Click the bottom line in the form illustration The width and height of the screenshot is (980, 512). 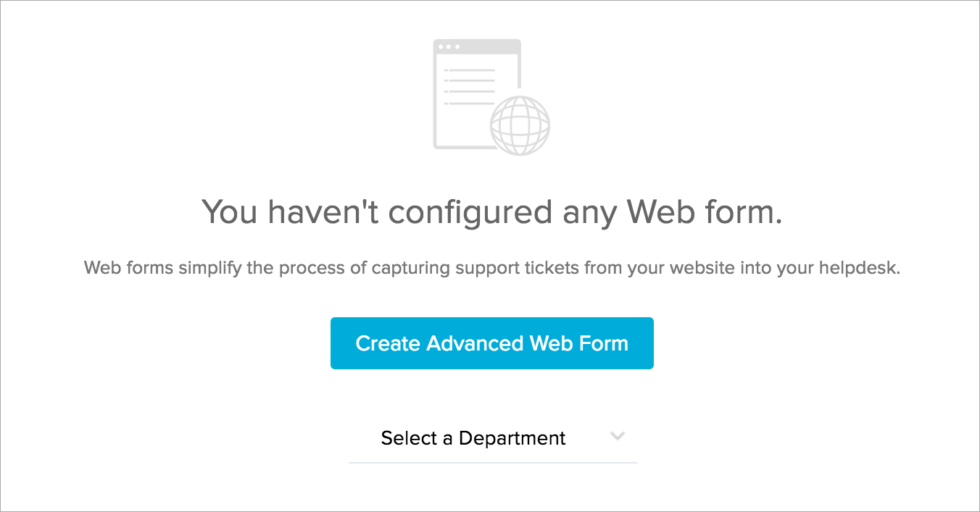(x=470, y=104)
